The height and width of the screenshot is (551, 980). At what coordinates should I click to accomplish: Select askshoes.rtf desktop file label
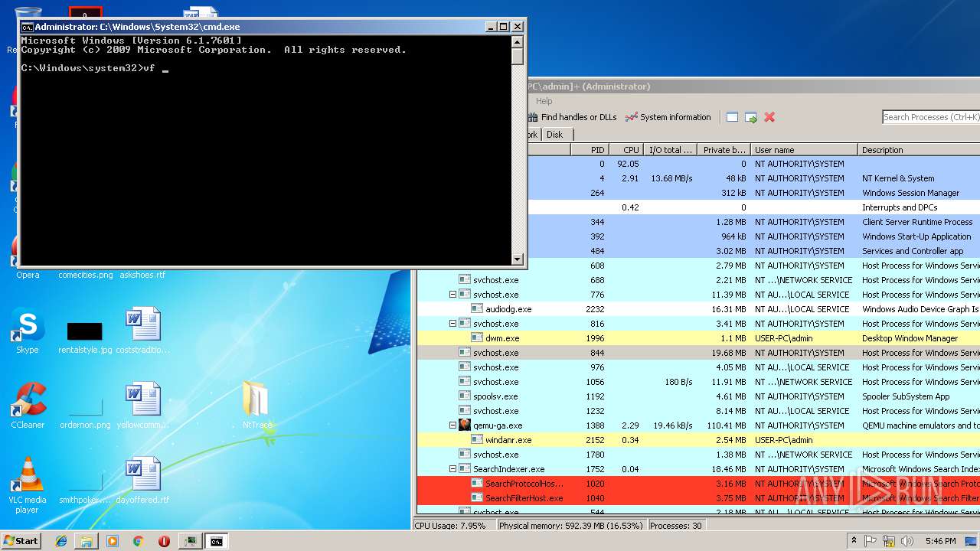(142, 275)
